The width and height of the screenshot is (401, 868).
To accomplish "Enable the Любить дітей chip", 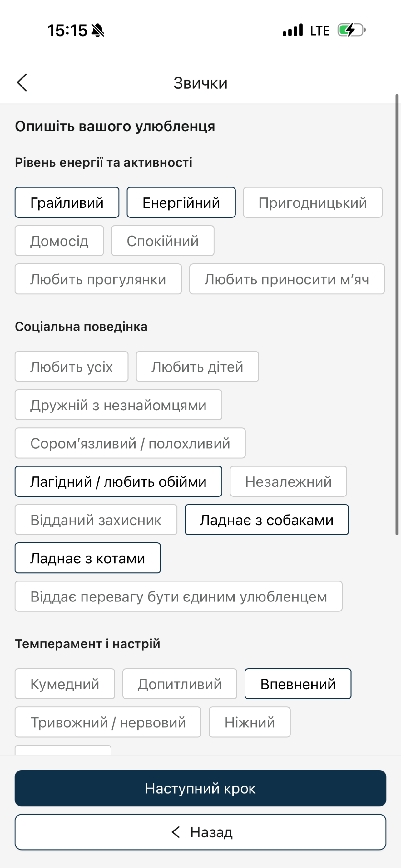I will 197,367.
